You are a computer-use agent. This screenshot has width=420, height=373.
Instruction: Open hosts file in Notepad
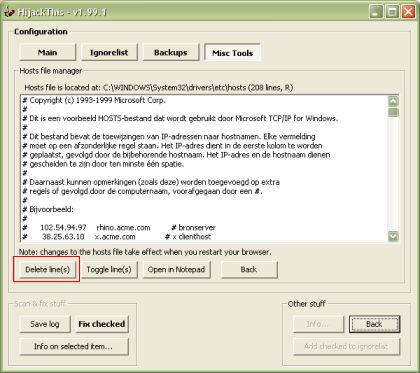point(176,269)
